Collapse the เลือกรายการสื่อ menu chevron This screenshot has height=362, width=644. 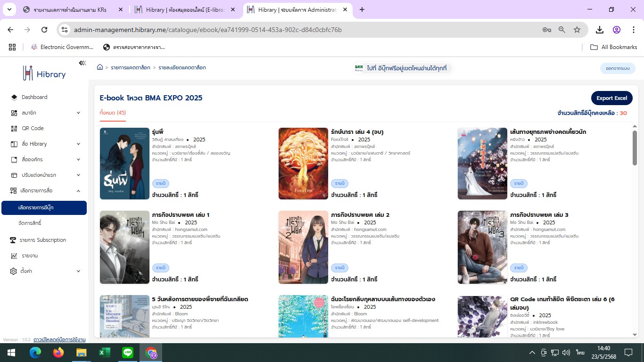tap(78, 190)
